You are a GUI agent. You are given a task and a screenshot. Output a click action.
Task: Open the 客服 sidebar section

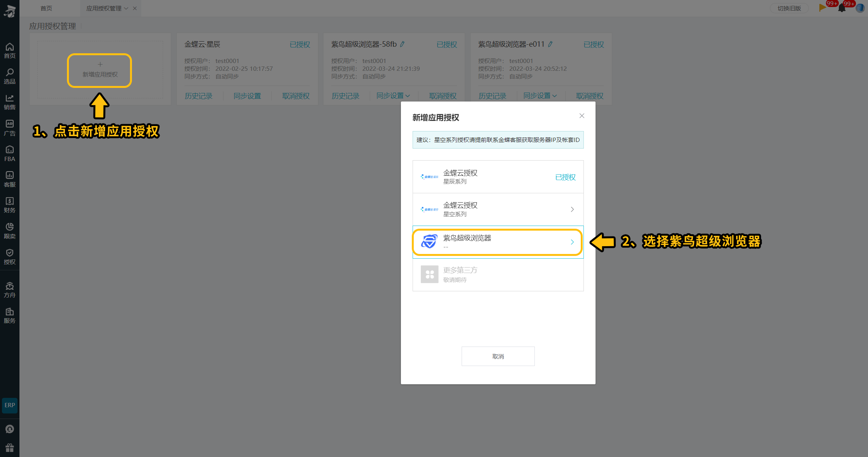tap(10, 179)
